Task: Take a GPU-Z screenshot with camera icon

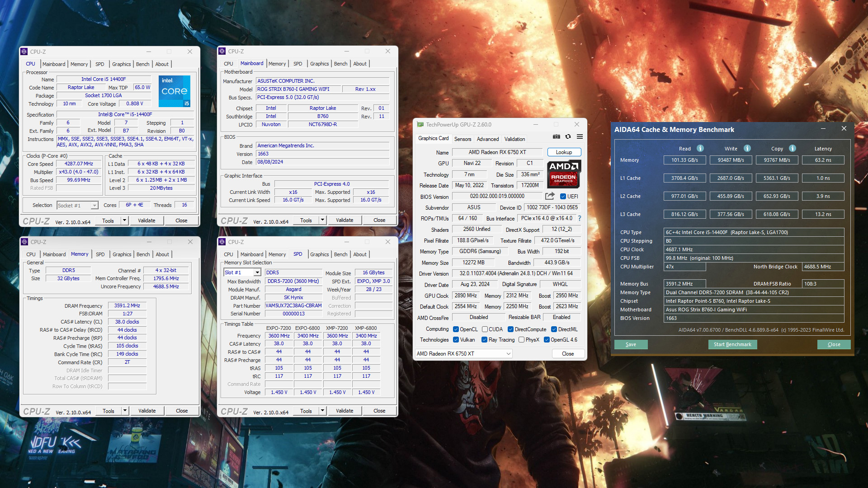Action: pyautogui.click(x=557, y=137)
